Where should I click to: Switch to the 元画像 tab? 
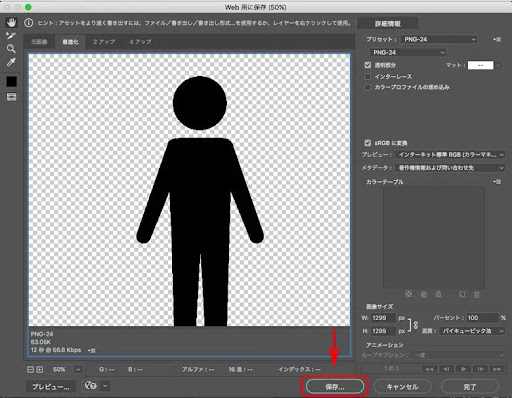[x=39, y=42]
